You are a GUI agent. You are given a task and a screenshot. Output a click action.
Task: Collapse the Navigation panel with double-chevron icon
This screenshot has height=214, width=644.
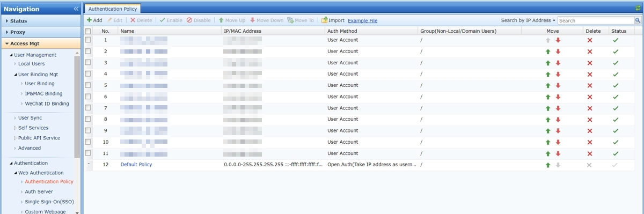pos(76,9)
